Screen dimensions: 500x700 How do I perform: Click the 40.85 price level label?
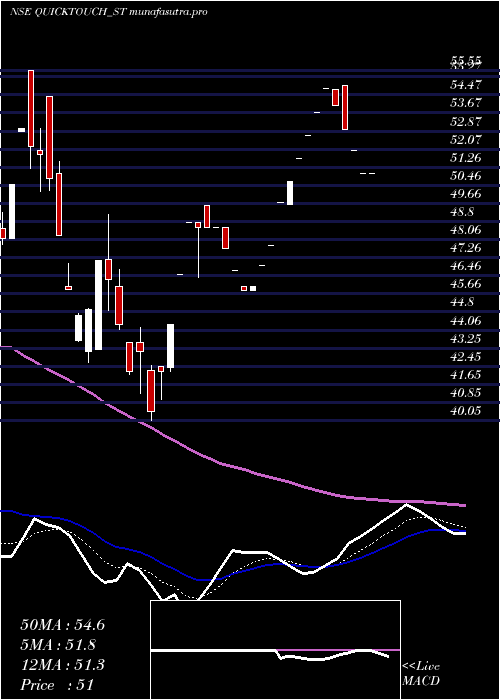[x=466, y=393]
